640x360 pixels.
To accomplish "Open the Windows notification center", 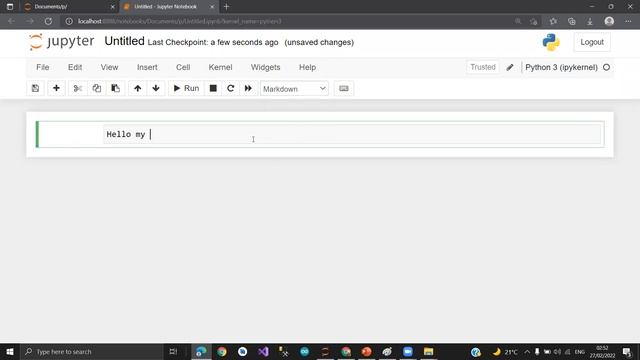I will [x=627, y=352].
